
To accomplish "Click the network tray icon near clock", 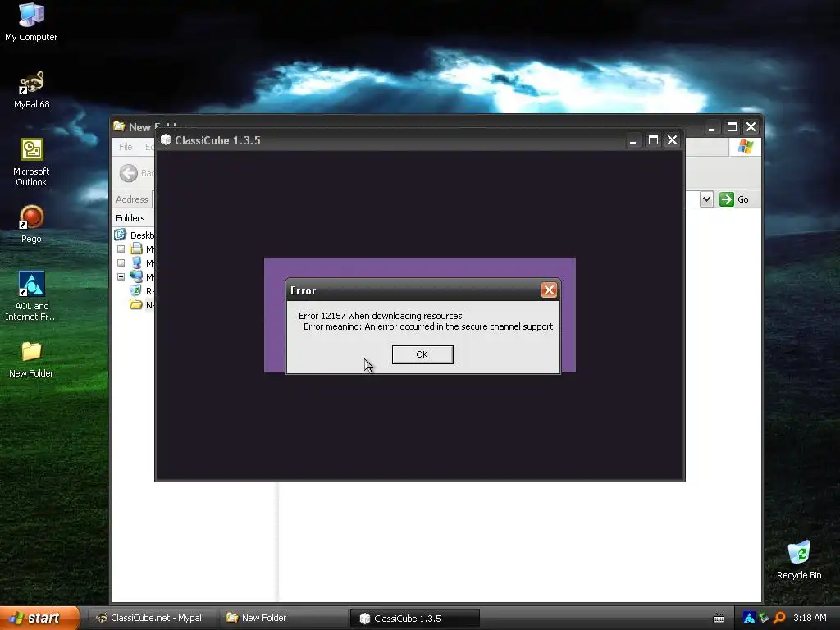I will tap(764, 618).
